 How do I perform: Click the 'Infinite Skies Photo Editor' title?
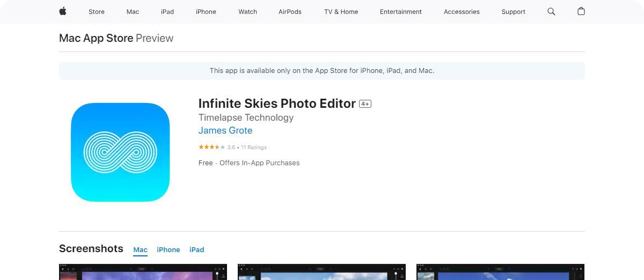point(277,104)
